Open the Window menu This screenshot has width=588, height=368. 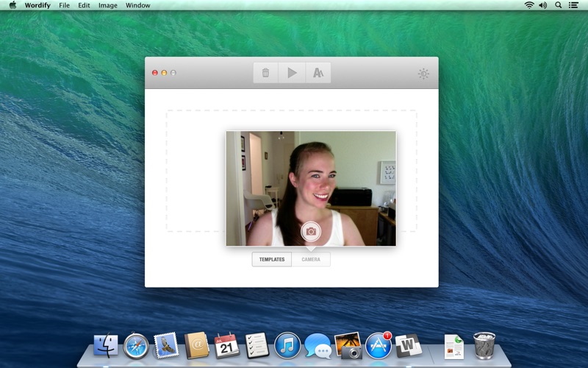137,5
